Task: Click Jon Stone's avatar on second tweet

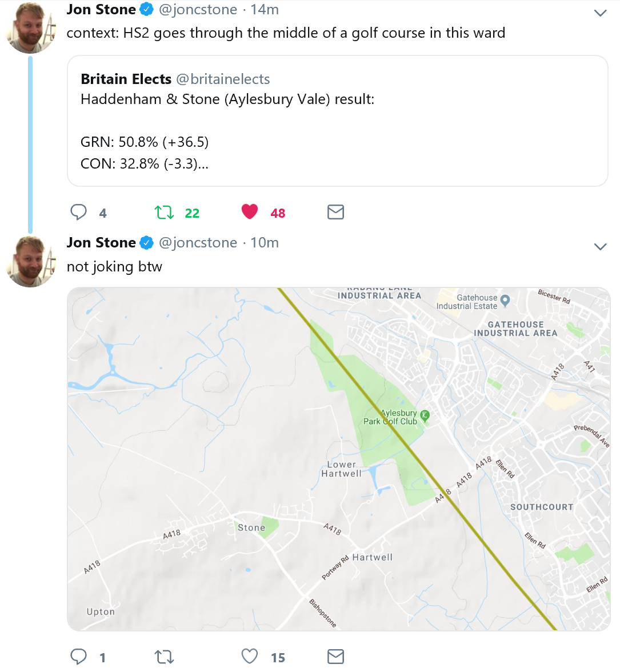Action: (x=30, y=261)
